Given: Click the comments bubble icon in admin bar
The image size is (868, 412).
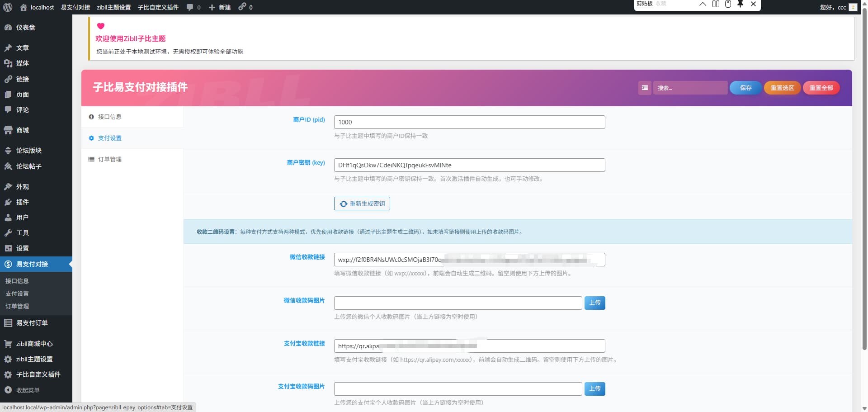Looking at the screenshot, I should click(190, 7).
